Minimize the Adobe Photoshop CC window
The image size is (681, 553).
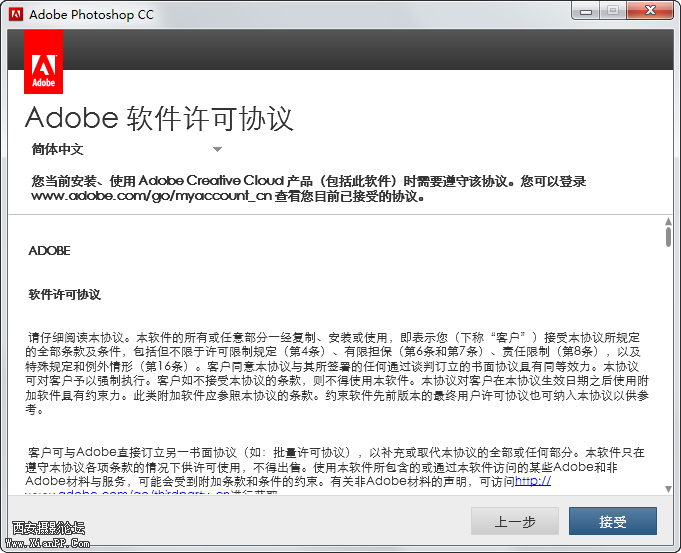(x=584, y=10)
